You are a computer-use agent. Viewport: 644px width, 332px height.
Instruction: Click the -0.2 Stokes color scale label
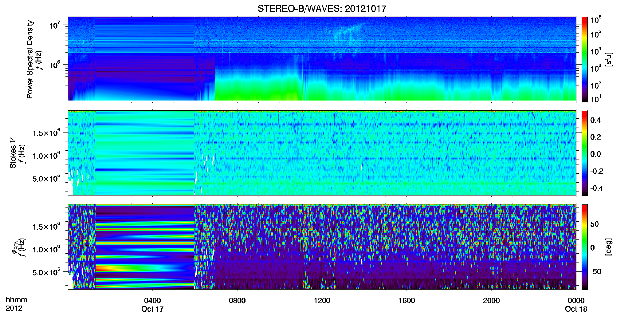coord(596,171)
